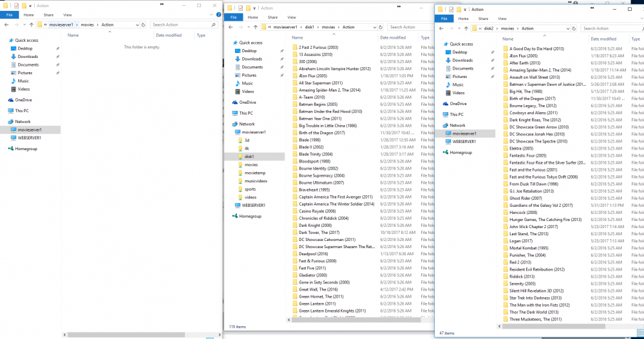The height and width of the screenshot is (339, 644).
Task: Select WEBSERVER1 in the left window sidebar
Action: (29, 138)
